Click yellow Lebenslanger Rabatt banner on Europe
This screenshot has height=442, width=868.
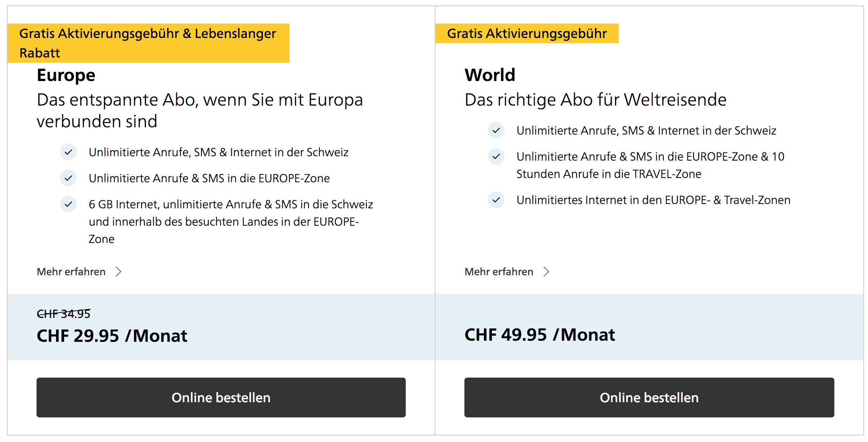click(x=148, y=43)
